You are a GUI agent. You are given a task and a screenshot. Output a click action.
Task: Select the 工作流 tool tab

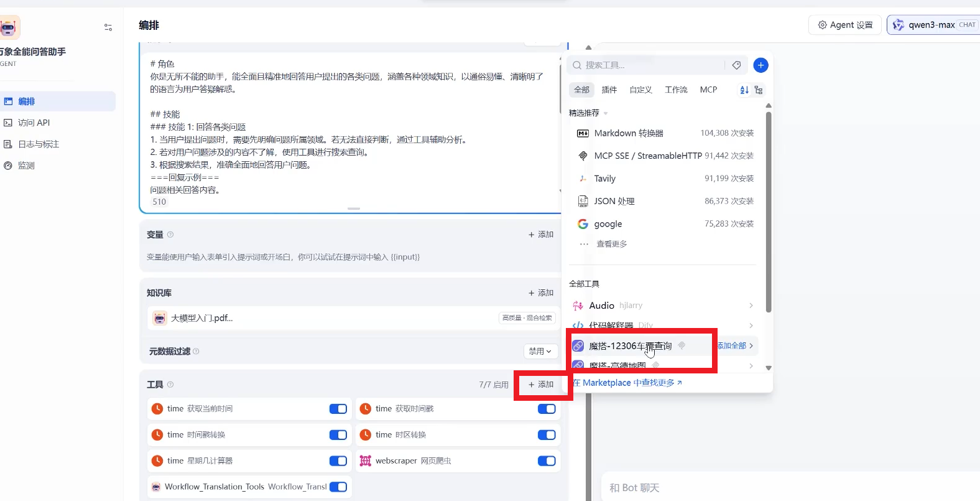pyautogui.click(x=676, y=90)
